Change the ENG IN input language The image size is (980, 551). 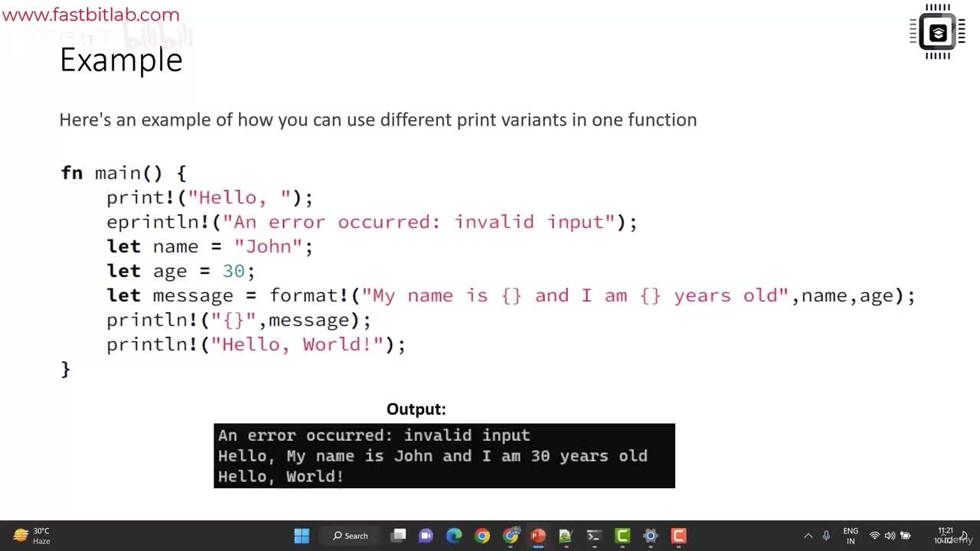pyautogui.click(x=851, y=536)
